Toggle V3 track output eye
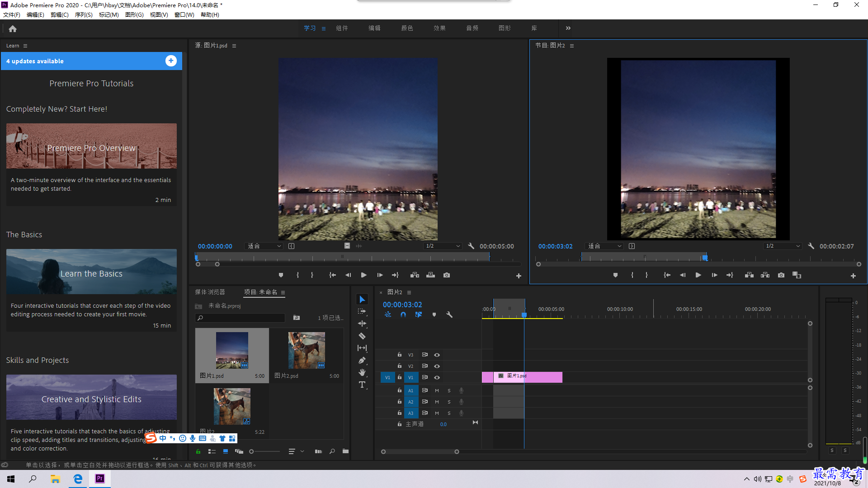The image size is (868, 488). pyautogui.click(x=437, y=355)
